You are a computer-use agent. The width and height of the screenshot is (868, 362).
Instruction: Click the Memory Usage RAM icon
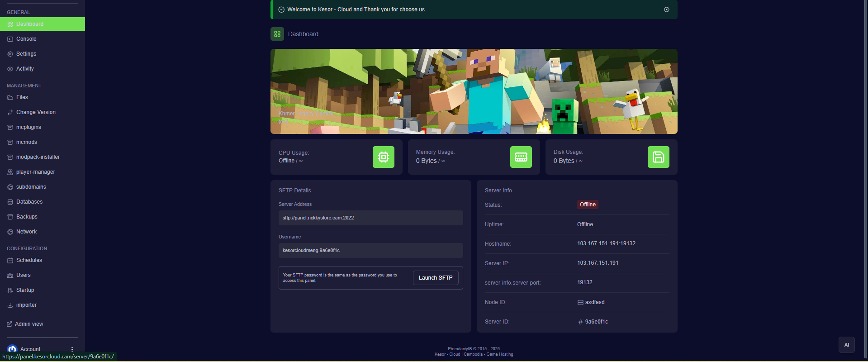521,157
